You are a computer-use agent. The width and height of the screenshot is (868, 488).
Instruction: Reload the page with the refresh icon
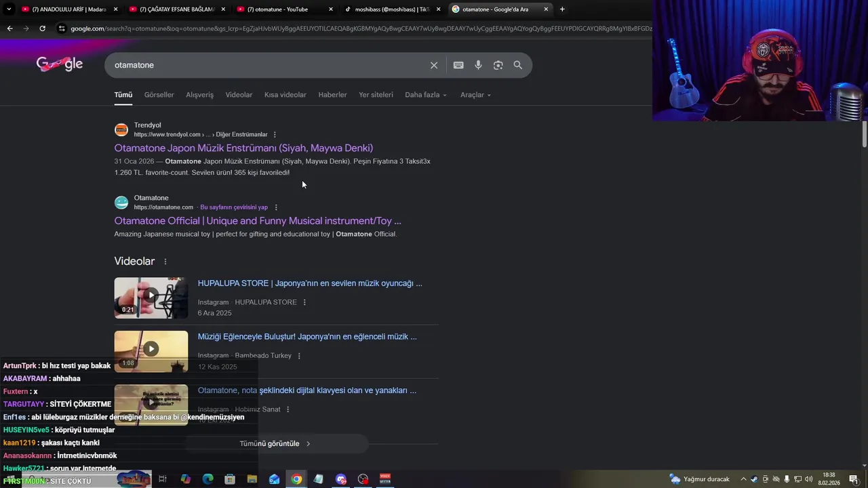pyautogui.click(x=42, y=28)
